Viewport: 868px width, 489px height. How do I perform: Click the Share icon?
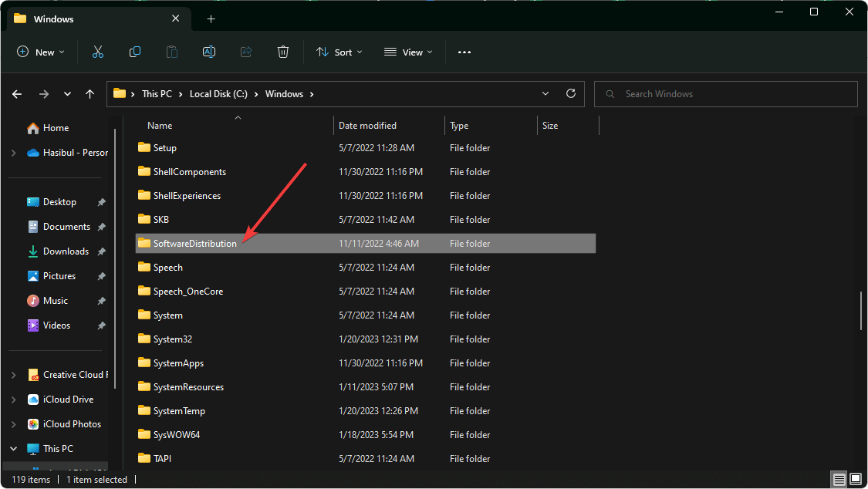coord(246,52)
